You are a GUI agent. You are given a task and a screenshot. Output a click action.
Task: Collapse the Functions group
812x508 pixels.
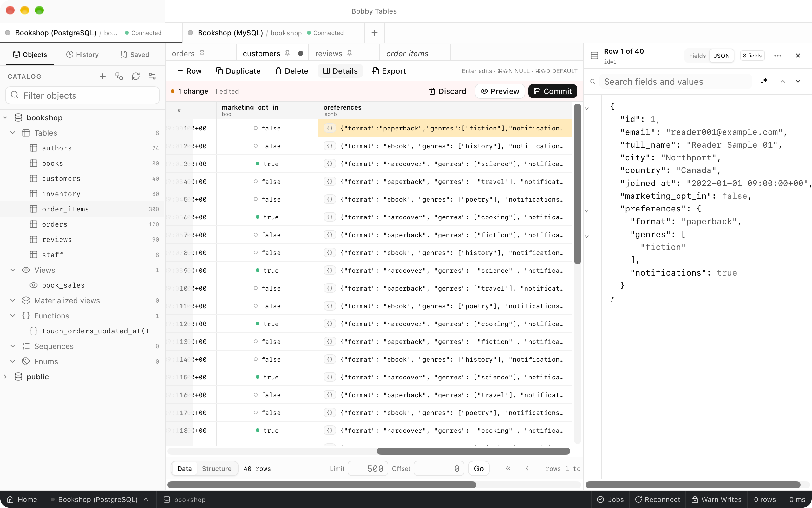point(13,316)
